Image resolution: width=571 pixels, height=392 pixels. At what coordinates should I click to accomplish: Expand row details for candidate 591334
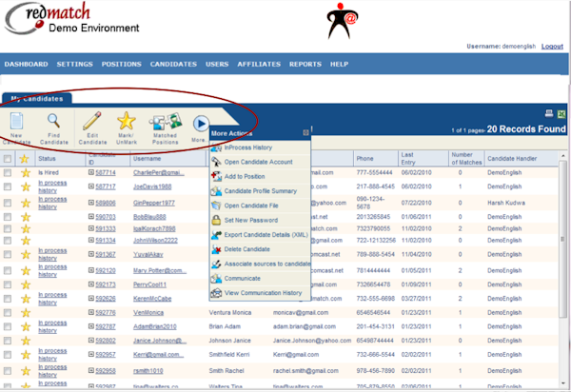point(91,240)
